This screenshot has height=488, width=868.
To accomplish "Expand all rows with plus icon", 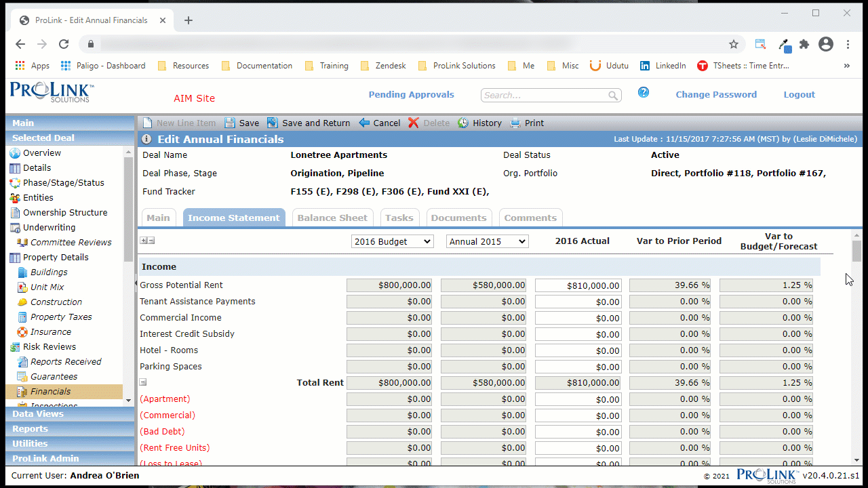I will coord(144,241).
